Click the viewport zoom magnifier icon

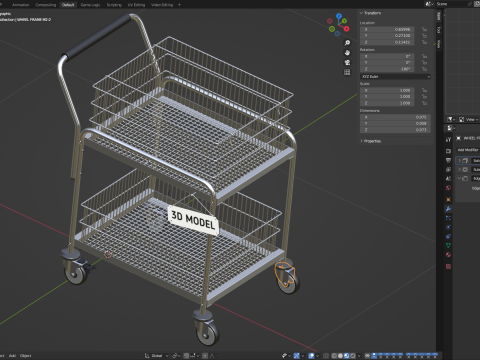(347, 43)
